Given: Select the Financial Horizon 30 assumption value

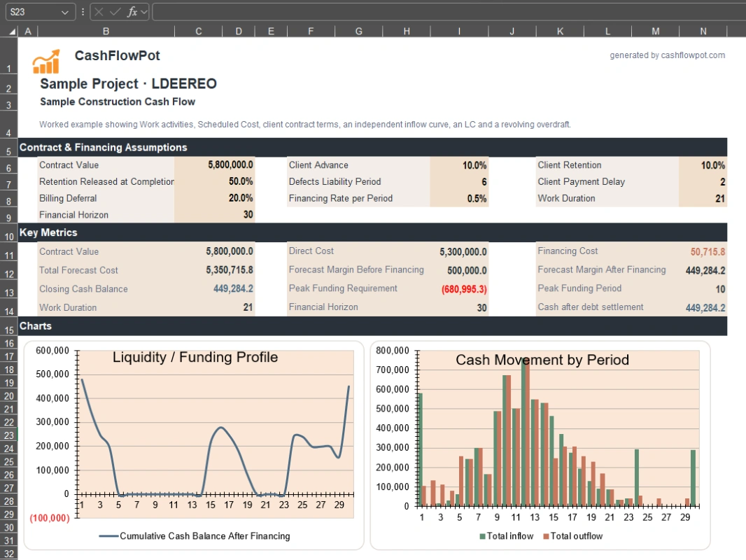Looking at the screenshot, I should click(x=215, y=215).
